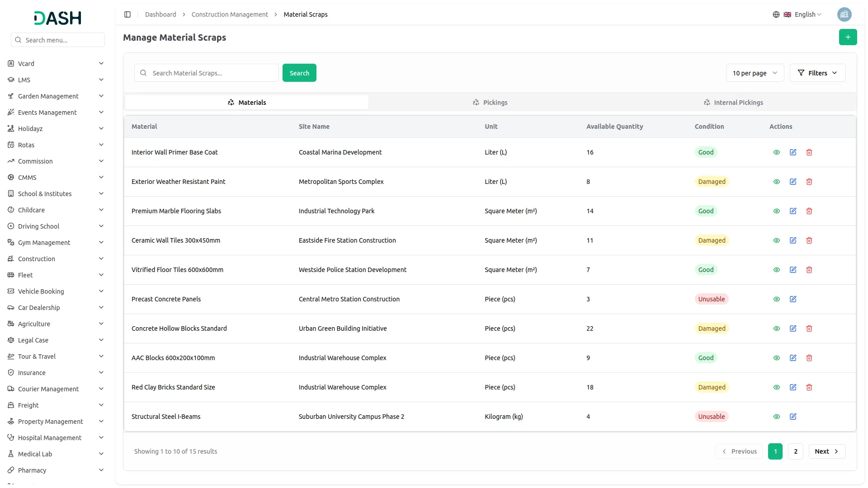Image resolution: width=868 pixels, height=488 pixels.
Task: View the AAC Blocks 600x200x100mm entry
Action: 777,358
